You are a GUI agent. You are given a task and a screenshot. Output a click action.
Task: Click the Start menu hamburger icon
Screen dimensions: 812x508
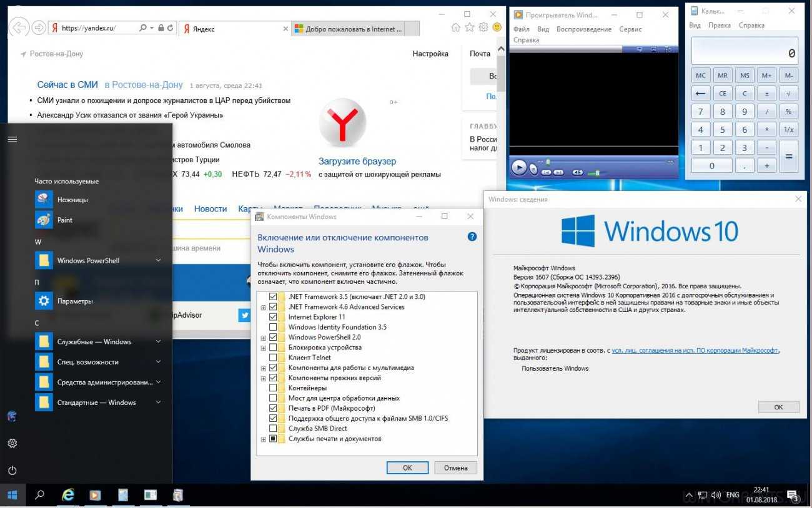click(12, 139)
